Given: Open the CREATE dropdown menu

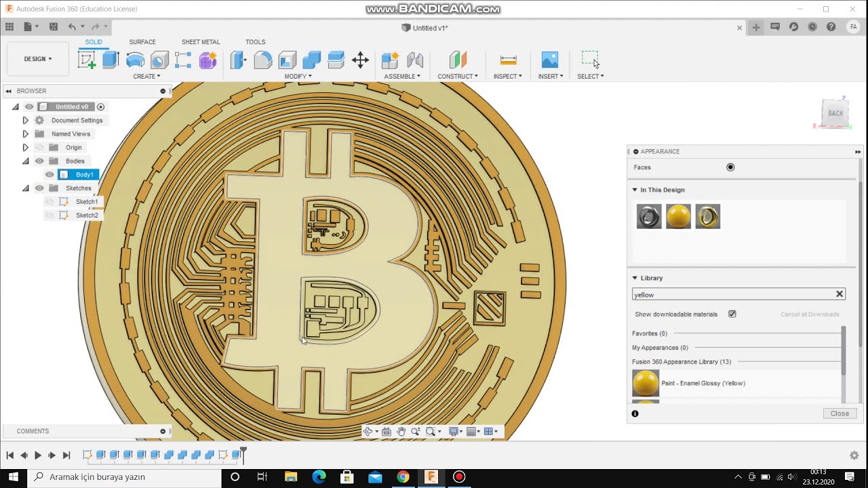Looking at the screenshot, I should (146, 77).
